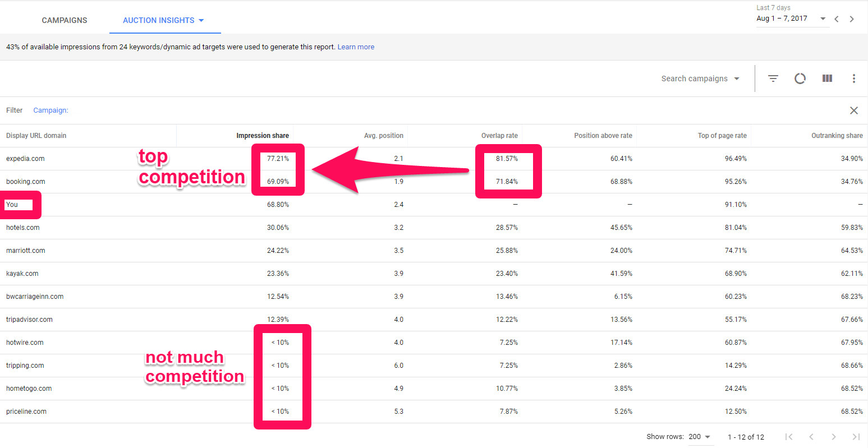Sort by Position above rate header
Screen dimensions: 868x448
click(603, 136)
